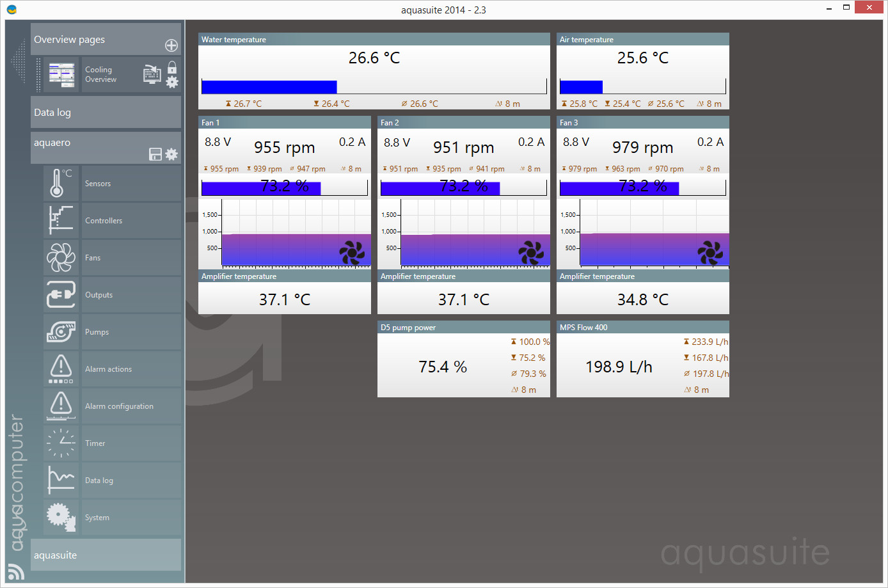The width and height of the screenshot is (888, 588).
Task: Collapse the aquaero section header
Action: pos(106,148)
